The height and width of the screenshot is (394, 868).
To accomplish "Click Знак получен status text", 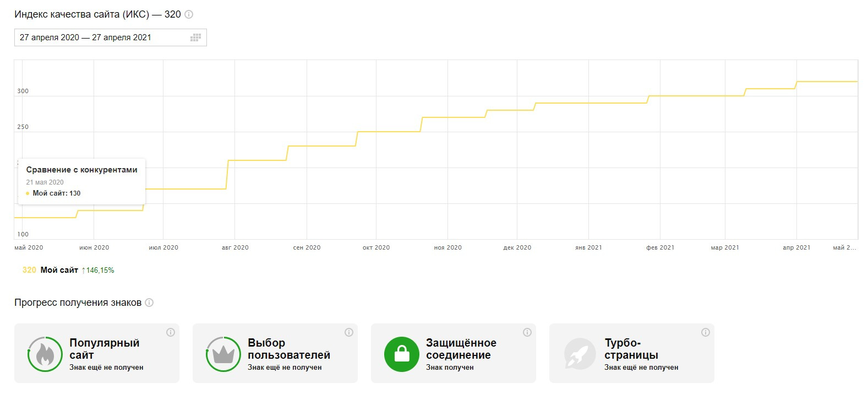I will (450, 368).
